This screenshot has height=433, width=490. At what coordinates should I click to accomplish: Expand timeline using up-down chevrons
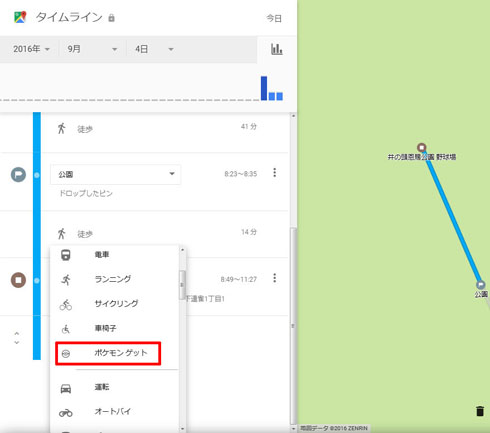(x=17, y=338)
